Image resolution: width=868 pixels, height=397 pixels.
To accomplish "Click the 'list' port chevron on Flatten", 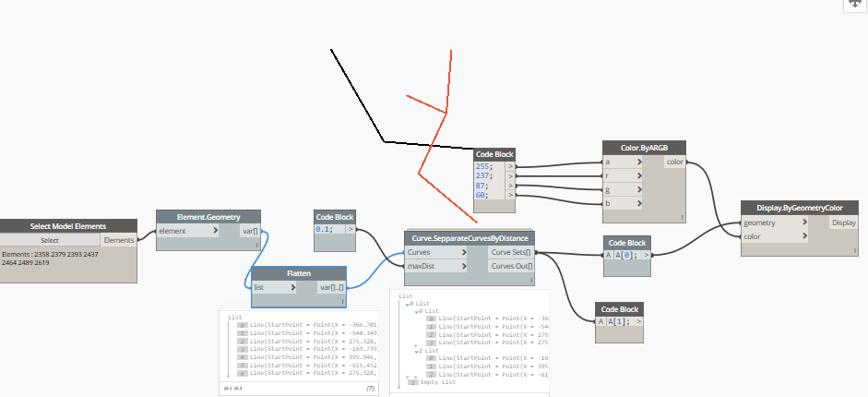I will click(x=292, y=287).
